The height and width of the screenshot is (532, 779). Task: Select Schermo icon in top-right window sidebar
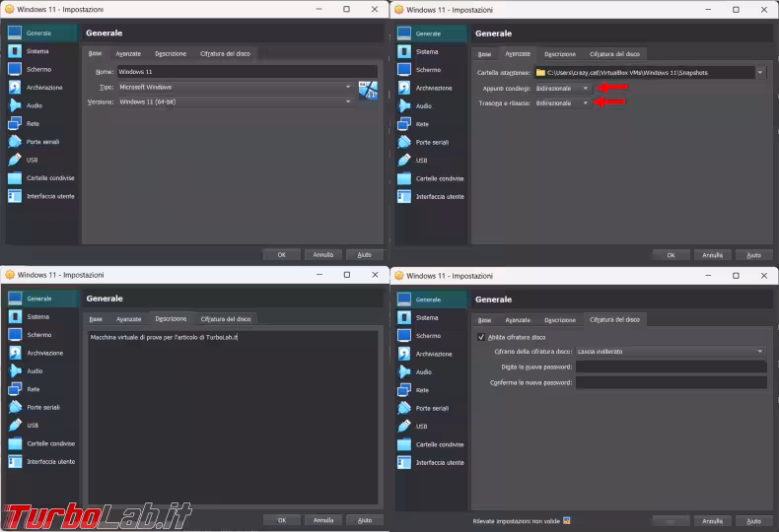click(404, 70)
